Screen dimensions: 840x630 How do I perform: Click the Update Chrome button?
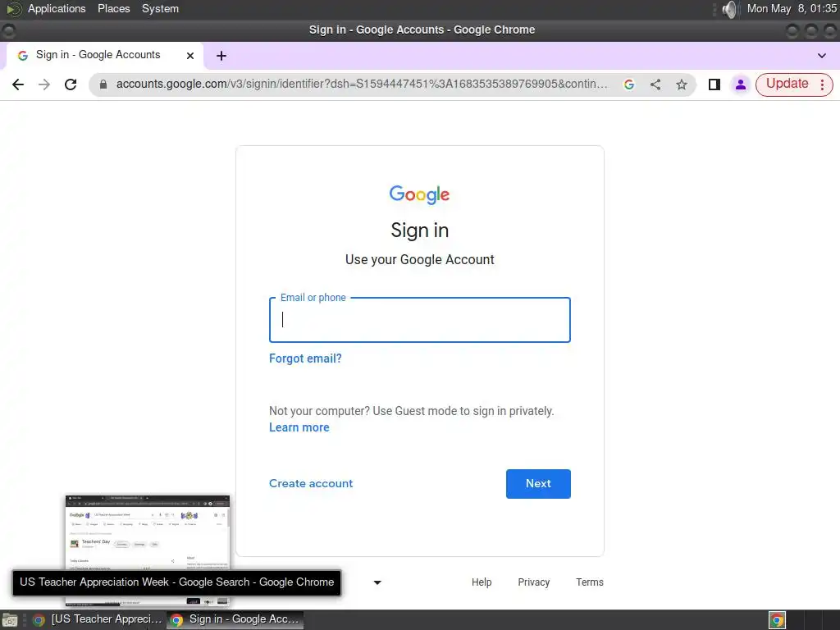click(787, 84)
